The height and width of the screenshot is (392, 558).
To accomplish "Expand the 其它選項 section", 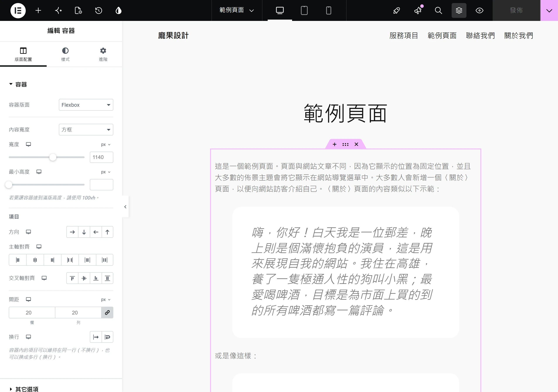I will point(24,389).
